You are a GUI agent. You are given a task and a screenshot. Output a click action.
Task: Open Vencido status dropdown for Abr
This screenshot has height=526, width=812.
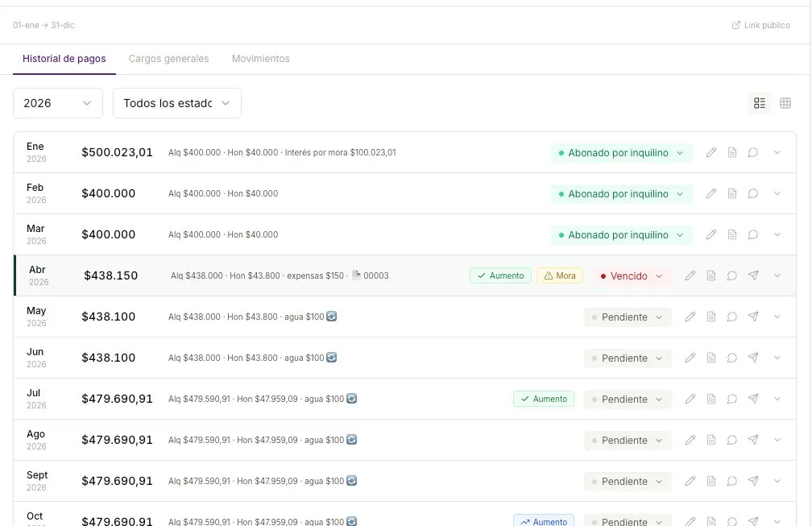[632, 276]
